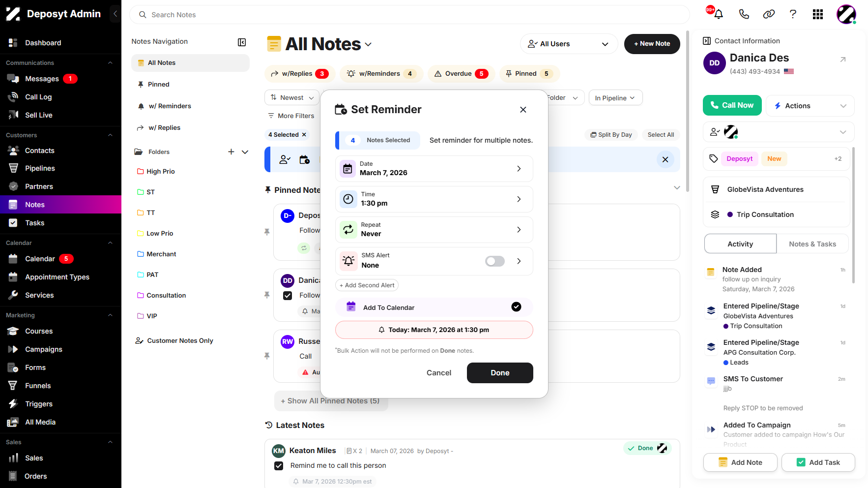Close the bulk action bar
Viewport: 868px width, 488px height.
click(x=665, y=159)
